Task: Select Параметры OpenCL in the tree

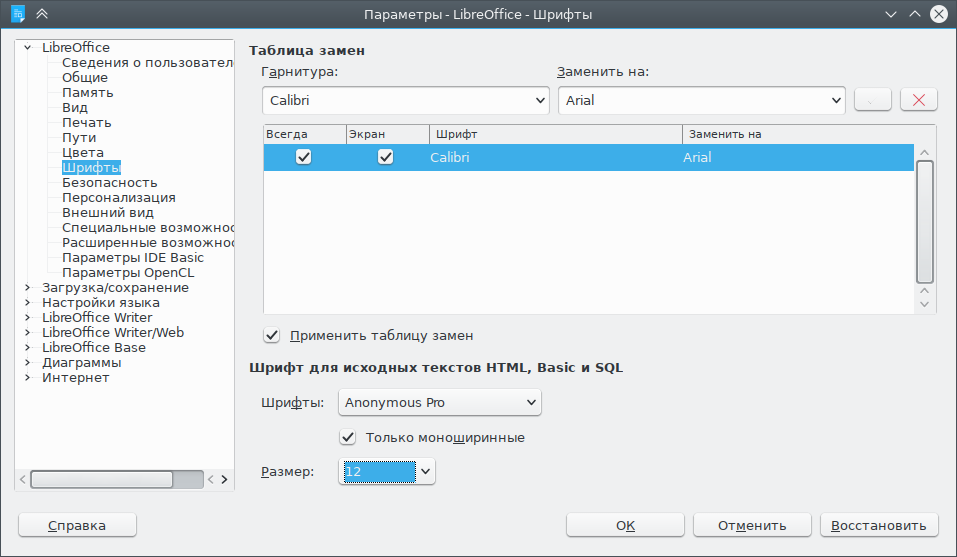Action: tap(128, 273)
